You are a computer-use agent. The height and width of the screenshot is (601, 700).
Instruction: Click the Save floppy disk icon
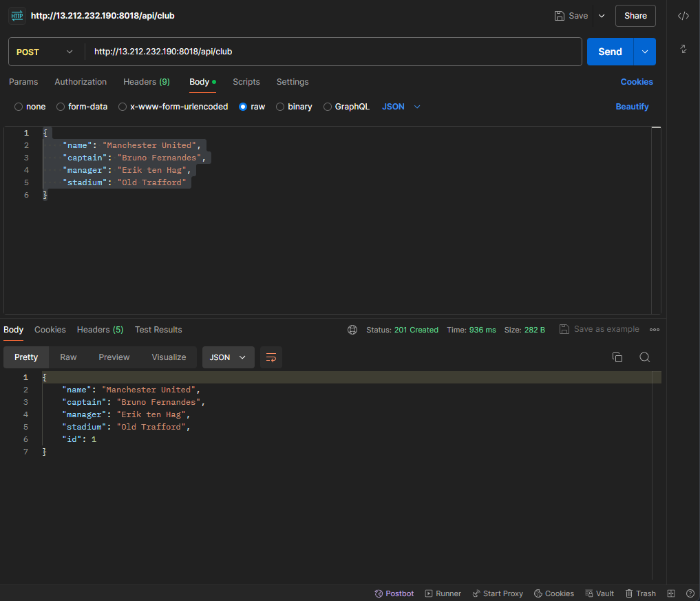pyautogui.click(x=559, y=16)
